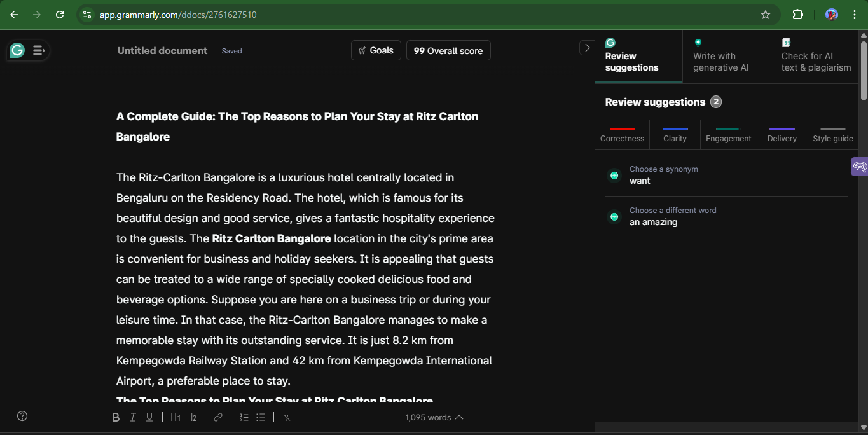Reload the page with the refresh icon
The image size is (868, 435).
pos(60,15)
